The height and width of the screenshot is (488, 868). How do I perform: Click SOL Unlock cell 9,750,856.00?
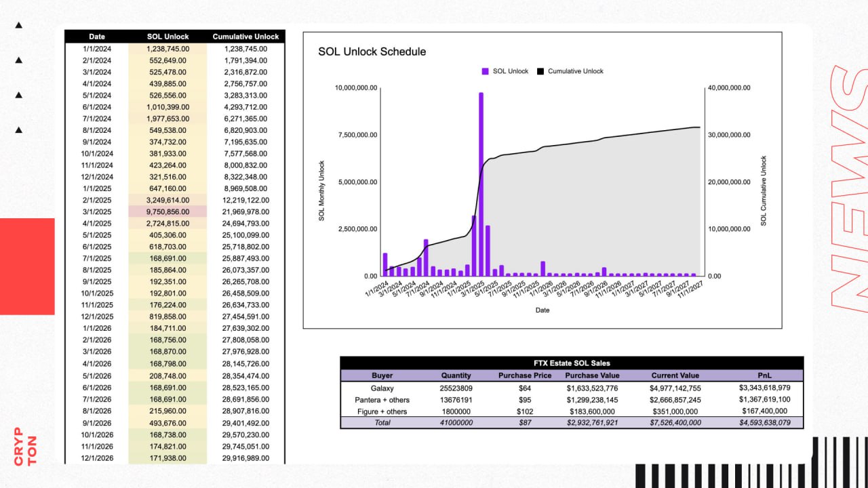point(167,211)
